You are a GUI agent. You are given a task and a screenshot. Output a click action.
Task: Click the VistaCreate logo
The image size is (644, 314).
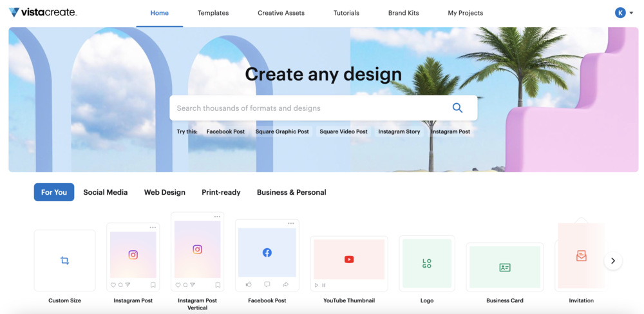tap(43, 12)
